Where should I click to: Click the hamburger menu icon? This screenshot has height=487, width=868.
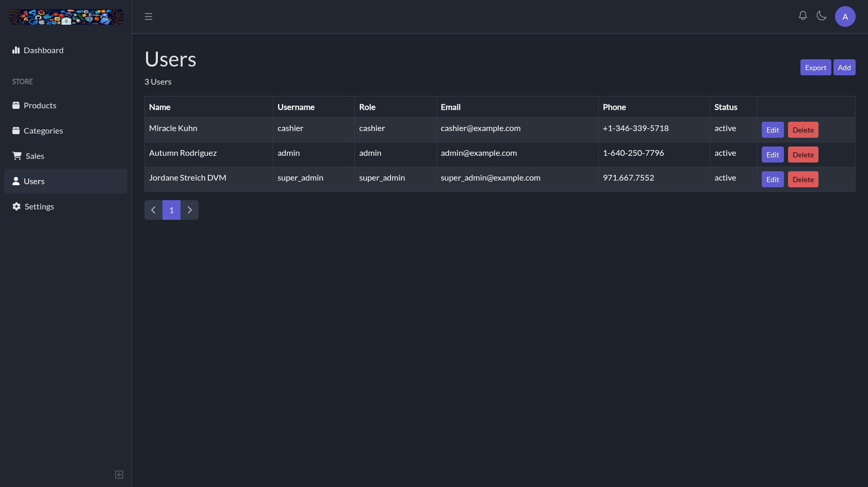149,17
